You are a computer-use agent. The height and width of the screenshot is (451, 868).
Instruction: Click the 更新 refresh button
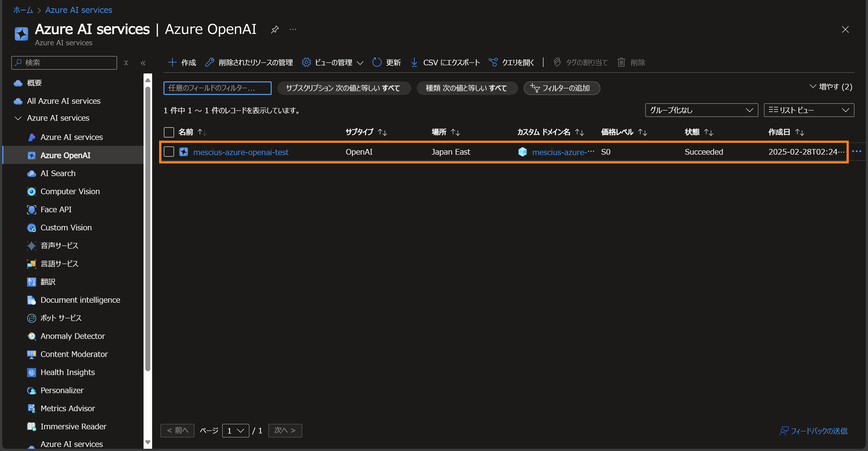[387, 62]
